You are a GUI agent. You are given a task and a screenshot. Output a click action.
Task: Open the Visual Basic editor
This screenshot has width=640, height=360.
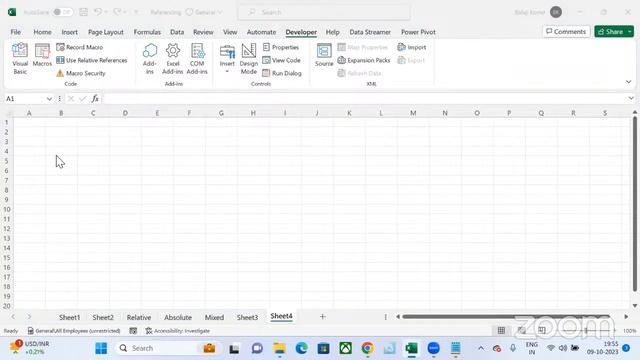tap(20, 59)
